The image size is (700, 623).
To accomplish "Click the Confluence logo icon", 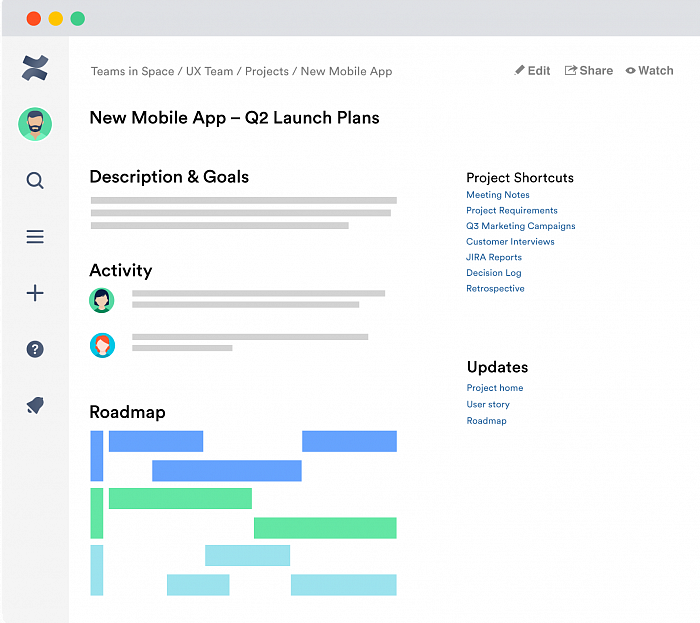I will (35, 68).
